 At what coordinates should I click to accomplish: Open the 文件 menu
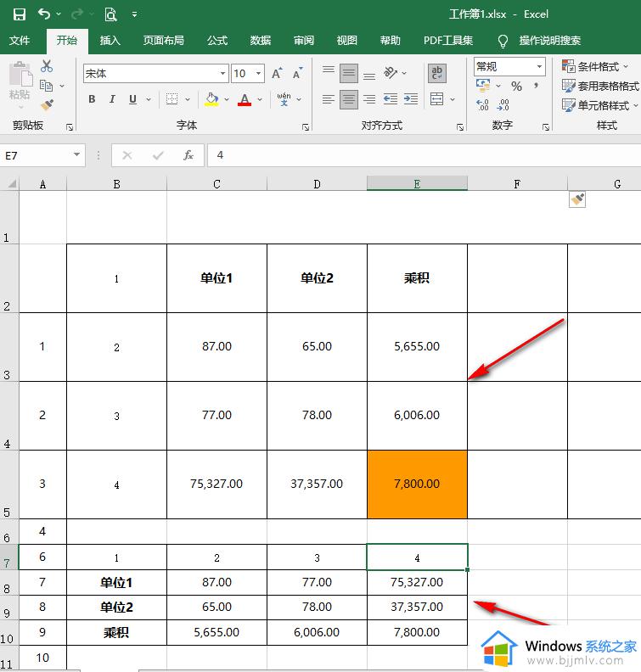(20, 40)
